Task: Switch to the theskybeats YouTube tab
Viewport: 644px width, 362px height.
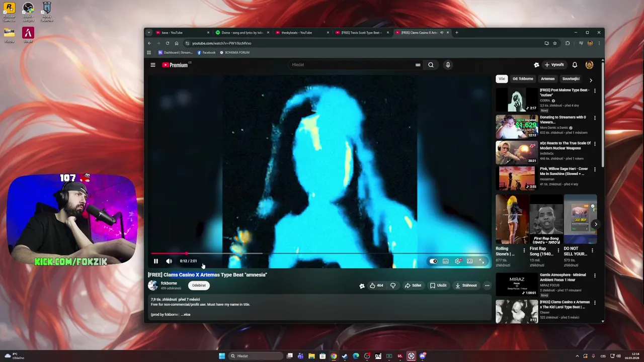Action: (x=302, y=33)
